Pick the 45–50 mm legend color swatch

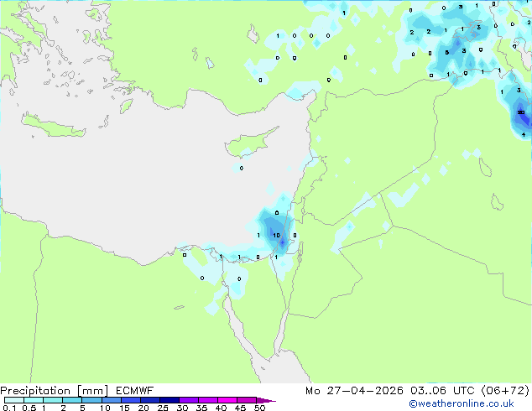click(247, 400)
